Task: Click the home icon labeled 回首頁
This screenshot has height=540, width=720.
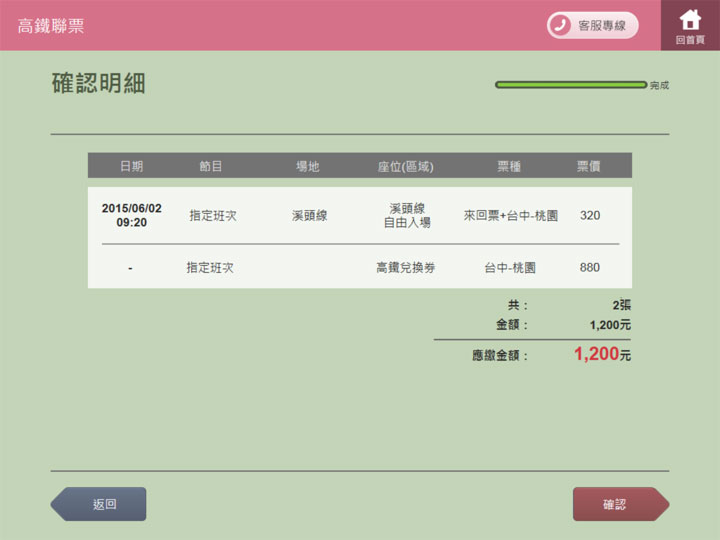Action: coord(690,25)
